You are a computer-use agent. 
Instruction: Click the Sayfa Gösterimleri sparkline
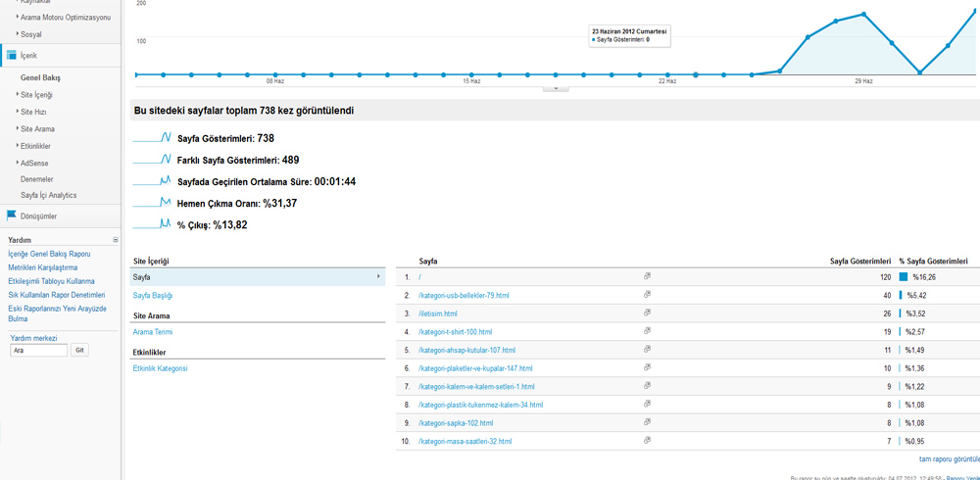152,137
